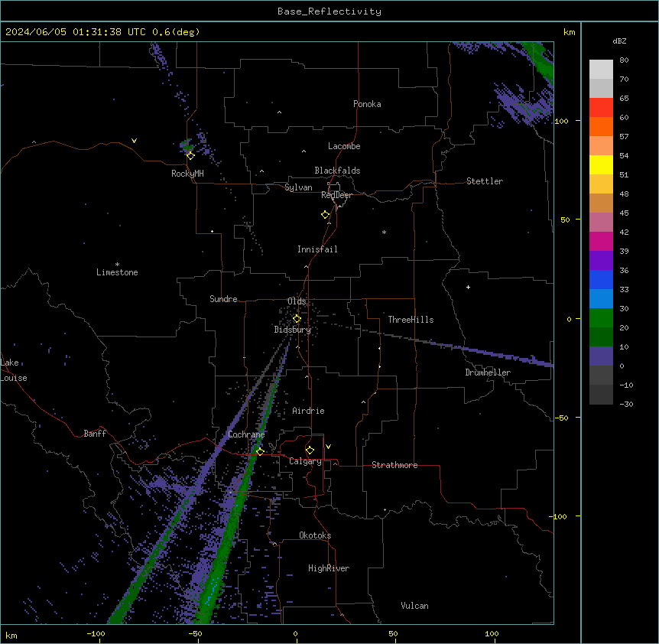
Task: Click the RockyMH label
Action: (187, 174)
